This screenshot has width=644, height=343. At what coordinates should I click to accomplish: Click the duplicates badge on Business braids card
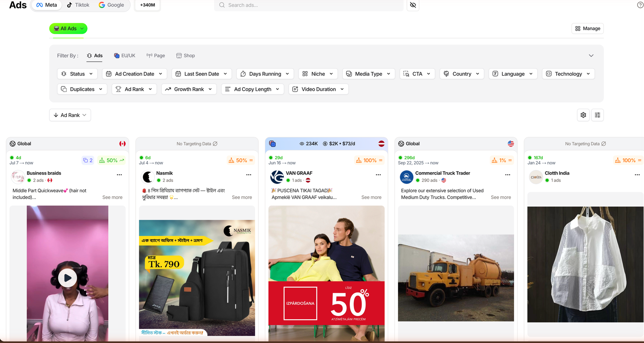[x=88, y=160]
